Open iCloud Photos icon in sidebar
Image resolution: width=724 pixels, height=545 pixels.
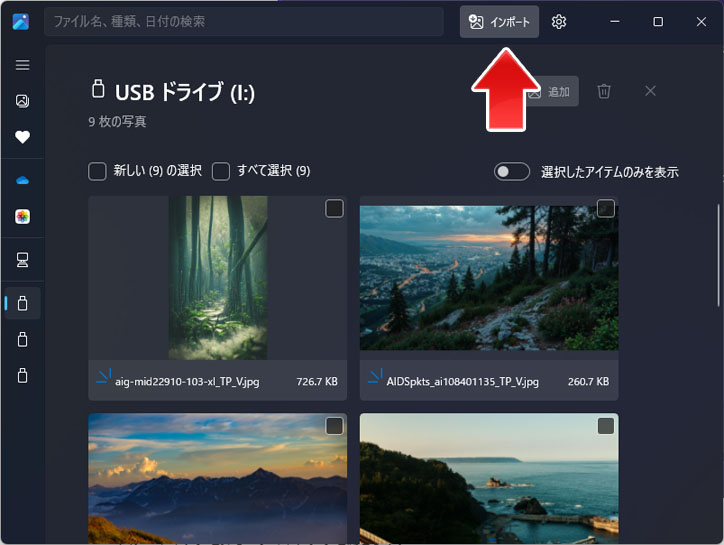click(22, 216)
